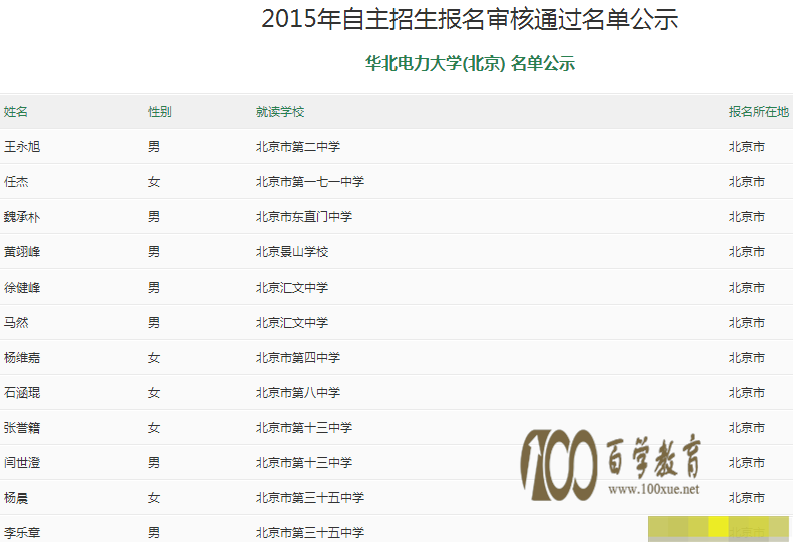Click the gender 男 in 闫世澄's row
The height and width of the screenshot is (542, 793).
tap(154, 463)
